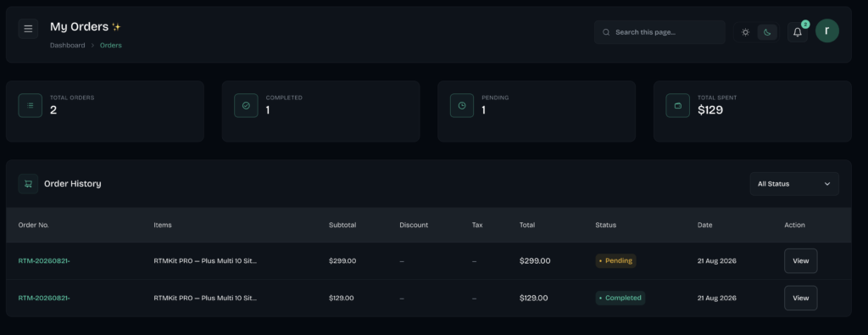Click the All Status dropdown chevron
Image resolution: width=868 pixels, height=335 pixels.
pyautogui.click(x=827, y=184)
